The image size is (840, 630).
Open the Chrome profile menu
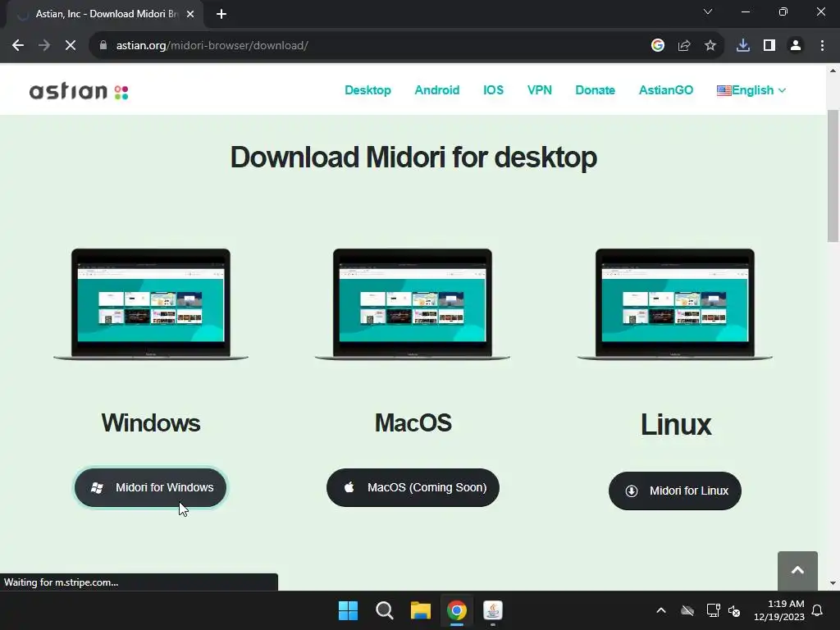click(796, 46)
